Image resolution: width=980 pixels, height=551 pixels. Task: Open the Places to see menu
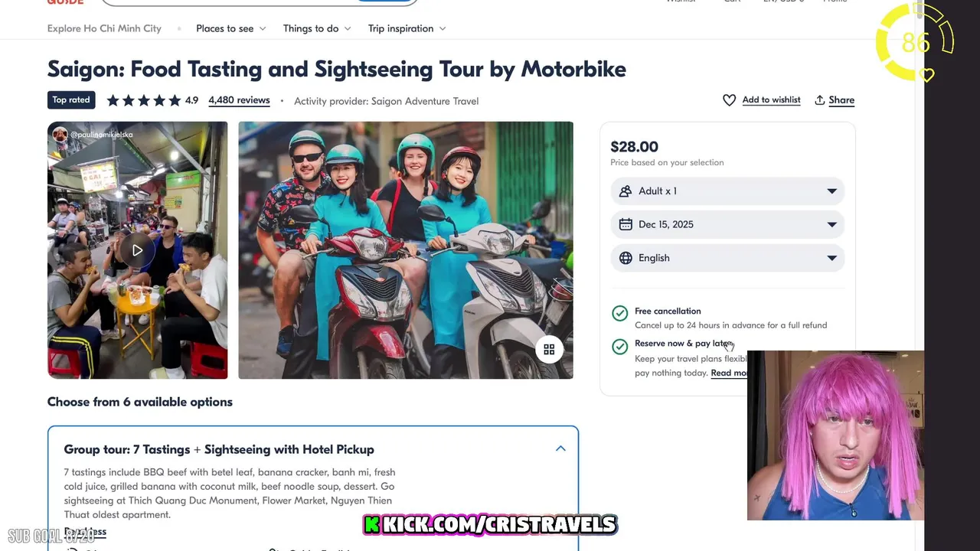tap(230, 28)
